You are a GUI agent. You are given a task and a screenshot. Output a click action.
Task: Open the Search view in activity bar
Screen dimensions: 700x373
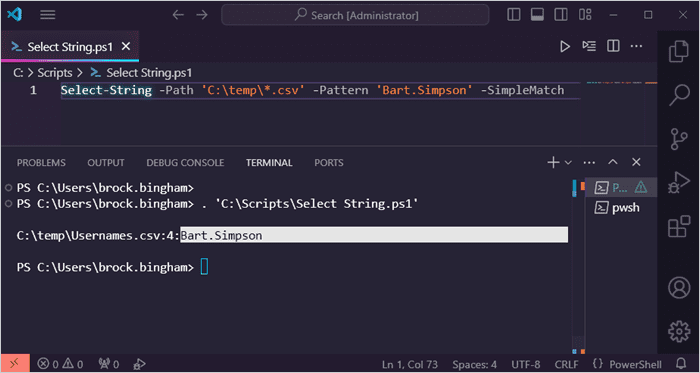(679, 95)
